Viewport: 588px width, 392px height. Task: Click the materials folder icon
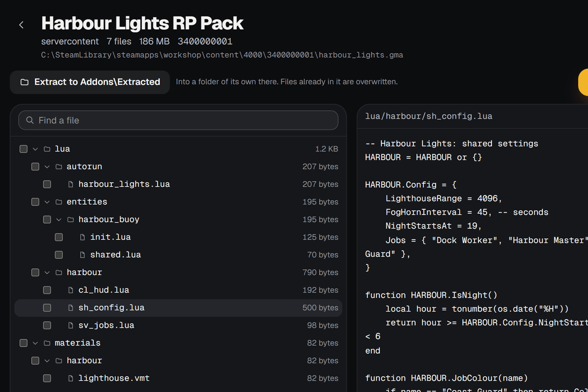coord(47,343)
